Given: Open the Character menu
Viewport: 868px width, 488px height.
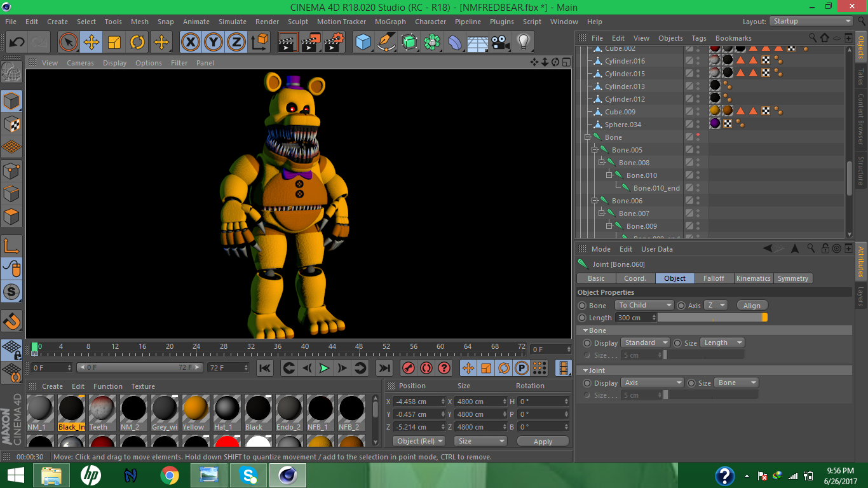Looking at the screenshot, I should (431, 22).
